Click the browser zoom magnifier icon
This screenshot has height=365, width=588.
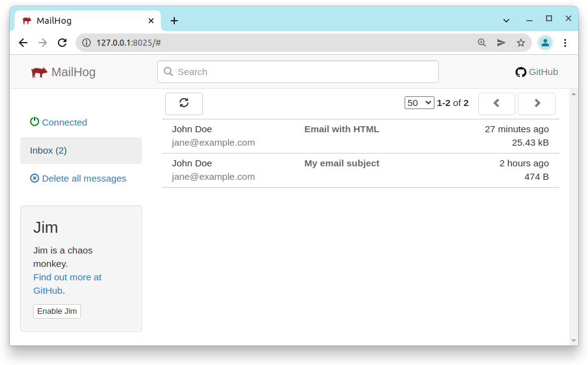(x=482, y=43)
